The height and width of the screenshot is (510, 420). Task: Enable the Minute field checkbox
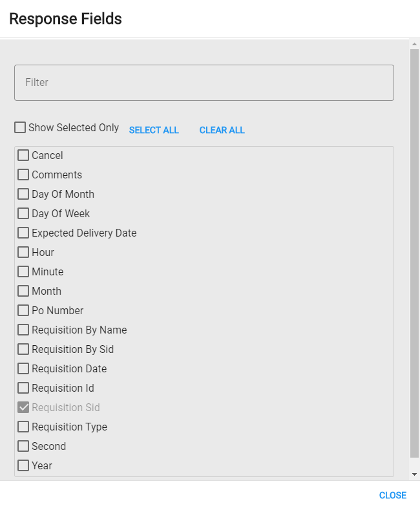(x=23, y=271)
